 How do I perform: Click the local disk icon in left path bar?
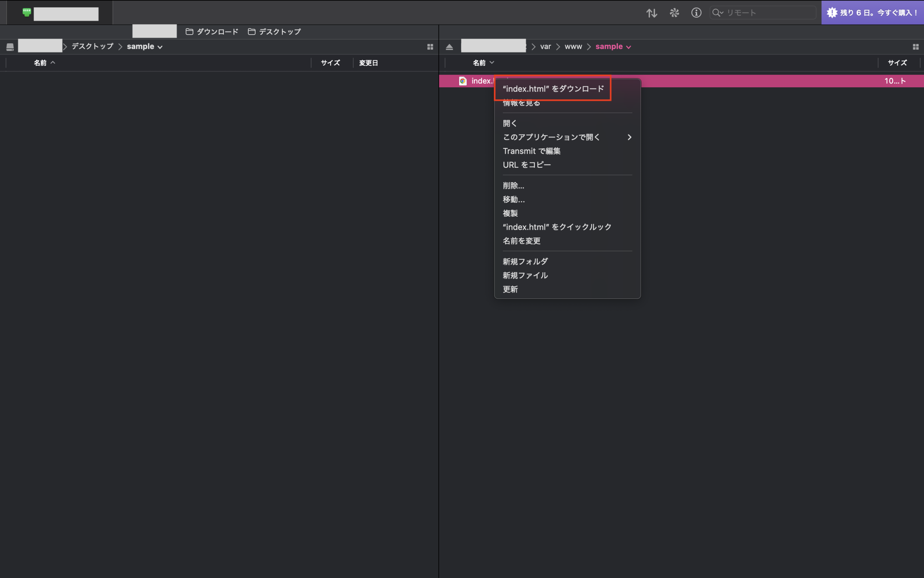[10, 47]
